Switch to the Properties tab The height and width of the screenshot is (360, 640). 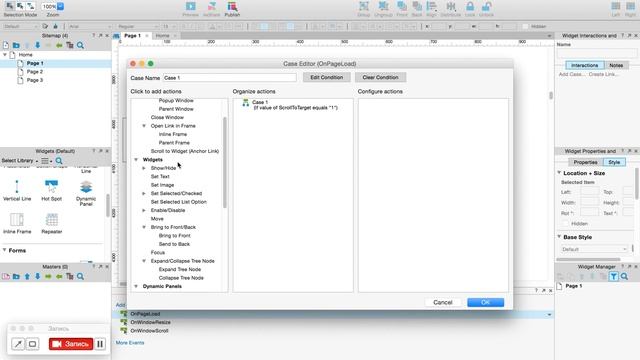coord(585,162)
